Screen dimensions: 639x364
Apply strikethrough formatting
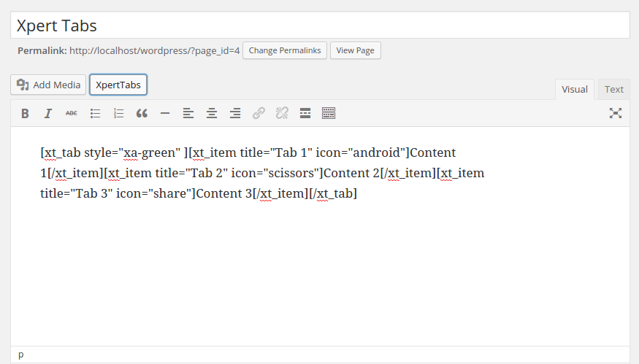click(x=72, y=113)
